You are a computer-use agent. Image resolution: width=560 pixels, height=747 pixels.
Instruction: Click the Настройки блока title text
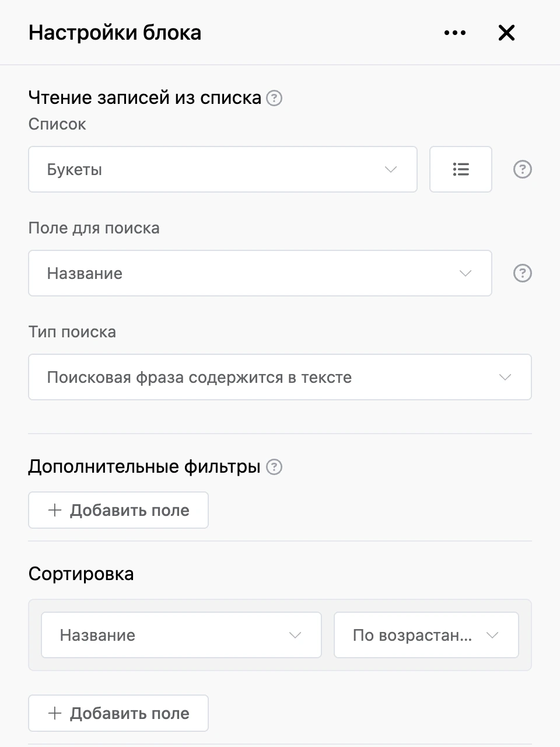(115, 33)
